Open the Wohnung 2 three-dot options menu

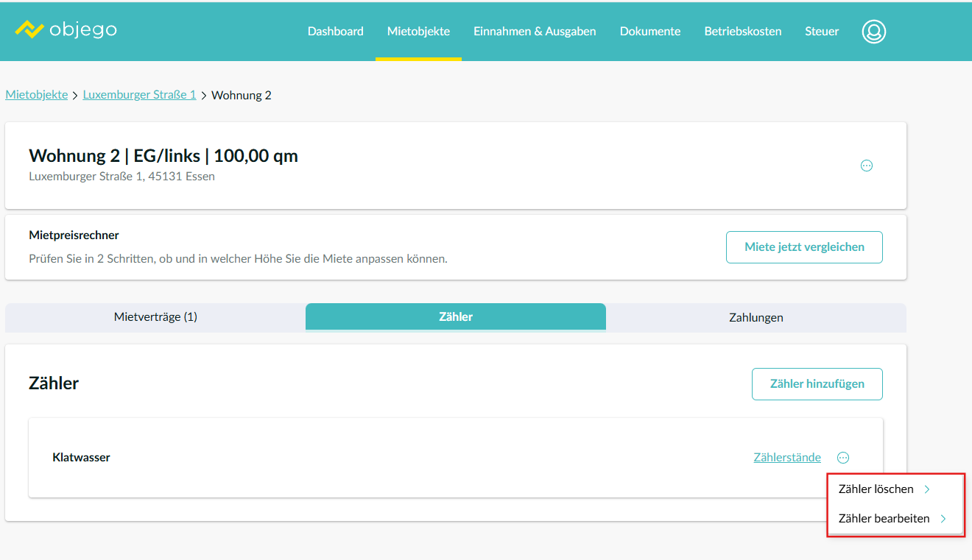[x=866, y=166]
